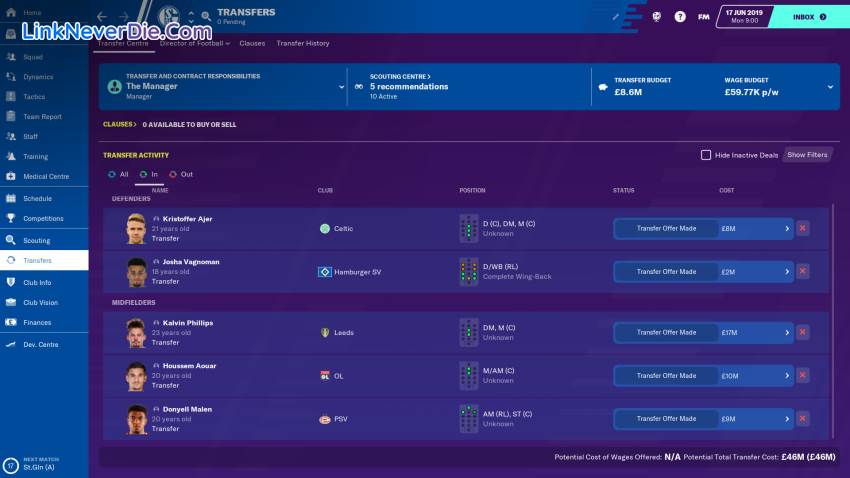Viewport: 850px width, 478px height.
Task: Open the Training screen
Action: click(x=43, y=157)
